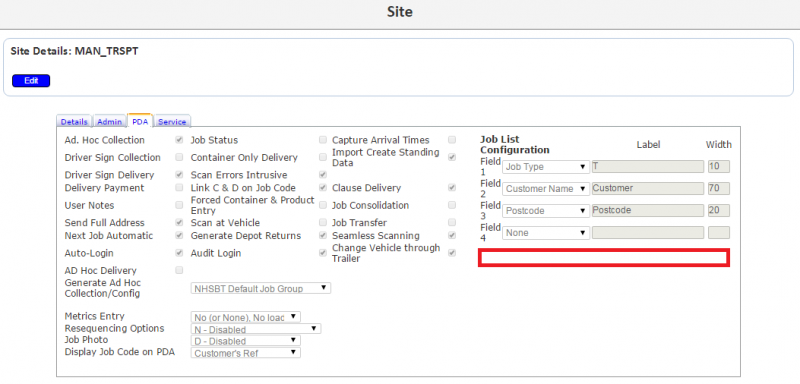
Task: Click the Field 1 width input showing 10
Action: 718,167
